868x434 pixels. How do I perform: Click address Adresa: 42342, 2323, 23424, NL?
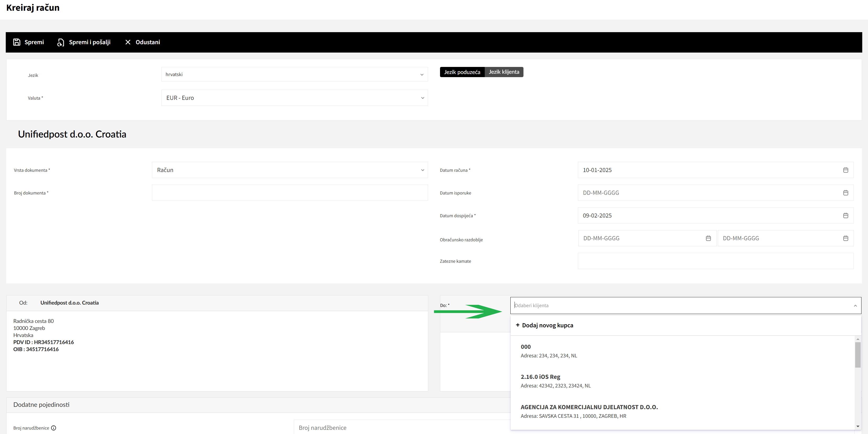[556, 386]
